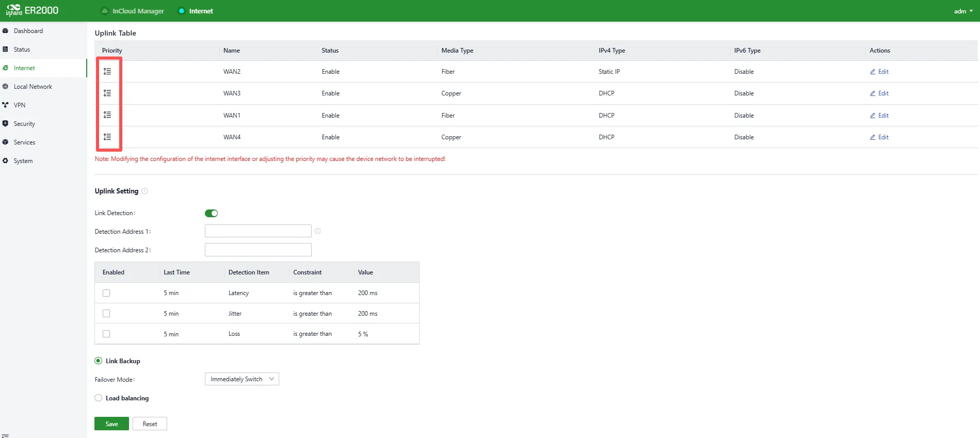Edit the WAN3 uplink
The image size is (980, 438).
[879, 93]
